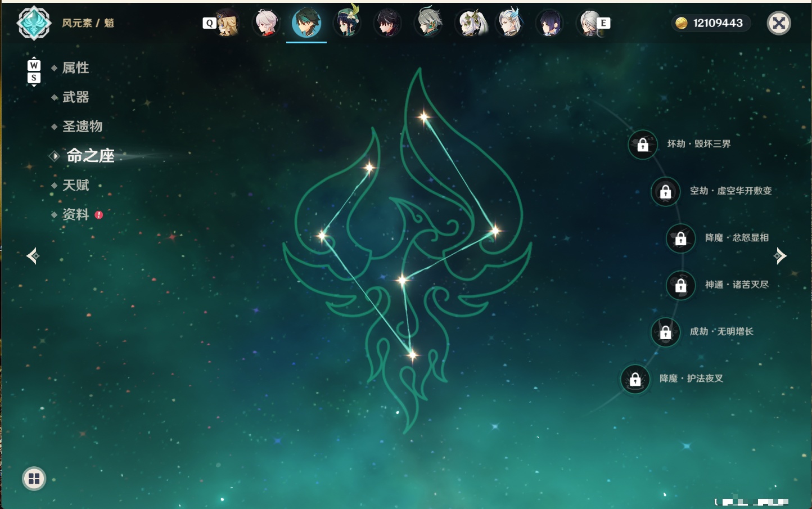
Task: Switch to next character with right arrow
Action: click(x=780, y=256)
